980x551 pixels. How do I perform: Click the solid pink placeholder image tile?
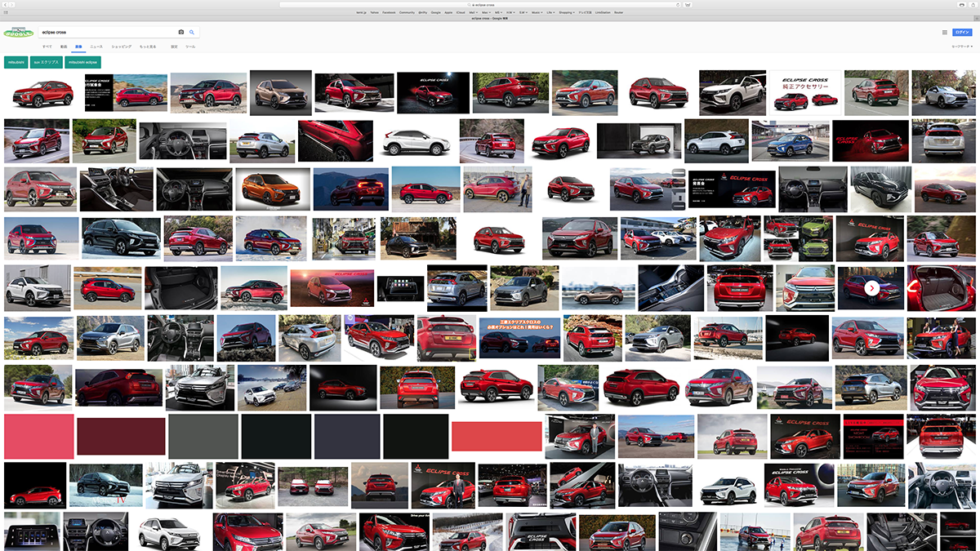pyautogui.click(x=38, y=436)
